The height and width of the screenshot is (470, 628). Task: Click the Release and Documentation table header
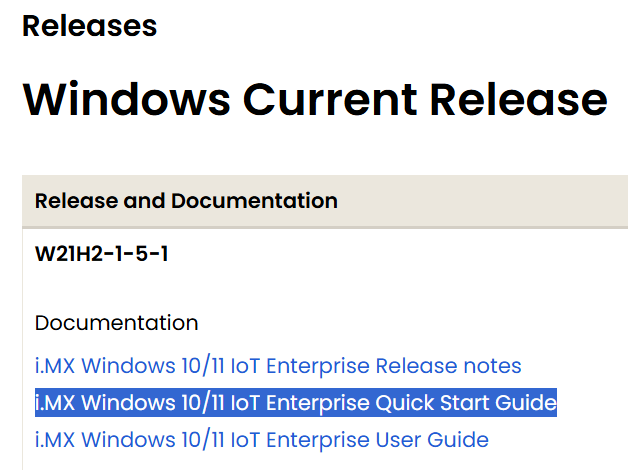coord(186,201)
